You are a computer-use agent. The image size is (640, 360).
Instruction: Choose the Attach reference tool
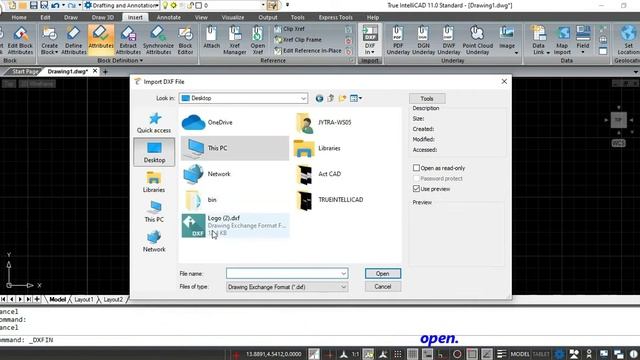[211, 38]
